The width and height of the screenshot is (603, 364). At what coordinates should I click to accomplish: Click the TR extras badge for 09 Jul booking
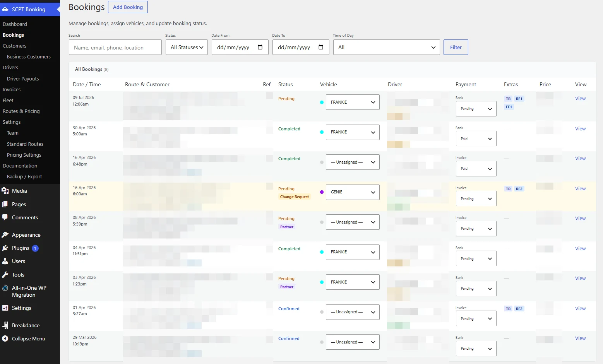[x=508, y=99]
